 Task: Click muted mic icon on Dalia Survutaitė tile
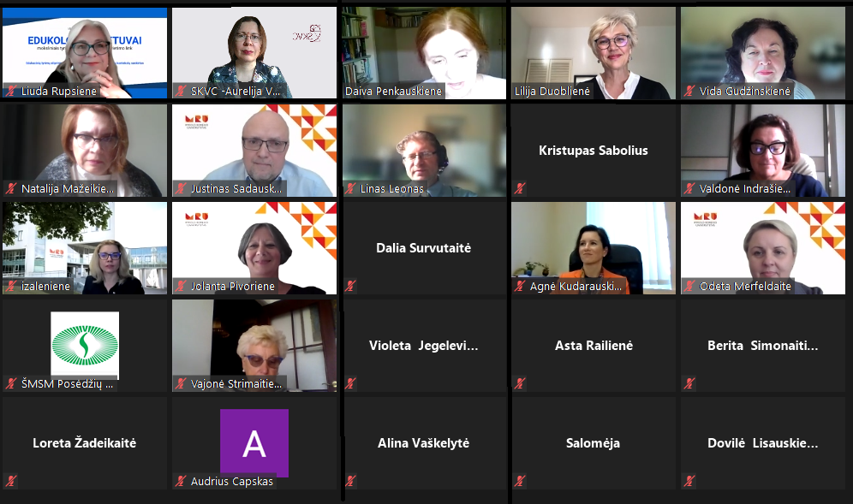click(351, 286)
